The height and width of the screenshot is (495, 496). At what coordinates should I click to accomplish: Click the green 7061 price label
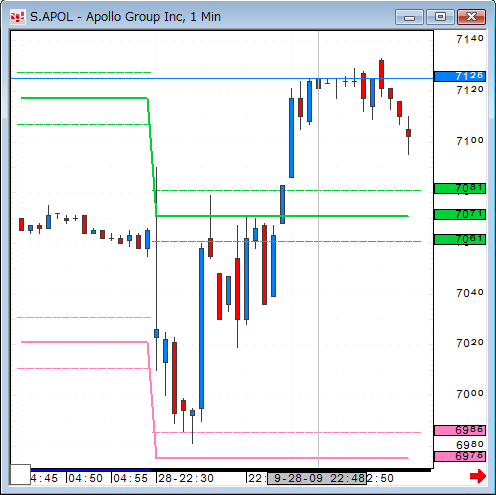pyautogui.click(x=460, y=239)
